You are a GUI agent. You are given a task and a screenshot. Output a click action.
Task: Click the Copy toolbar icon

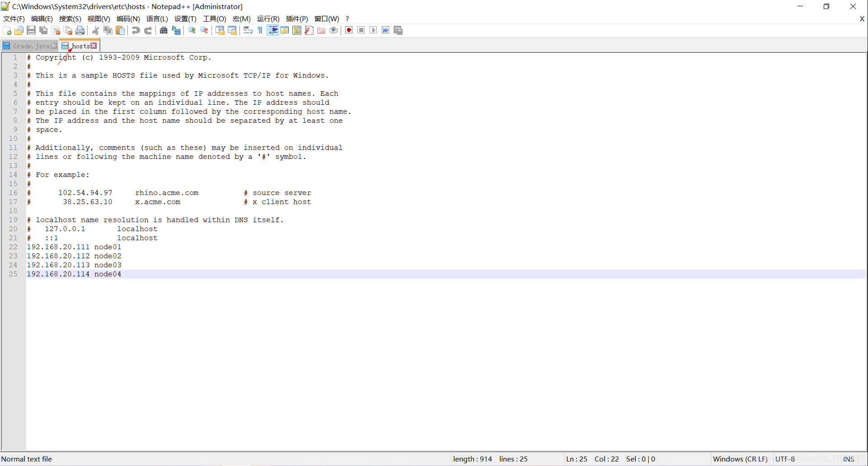pyautogui.click(x=108, y=30)
